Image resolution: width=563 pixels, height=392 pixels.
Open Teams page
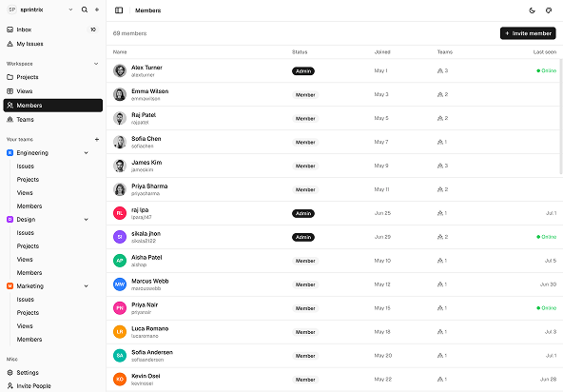point(53,119)
